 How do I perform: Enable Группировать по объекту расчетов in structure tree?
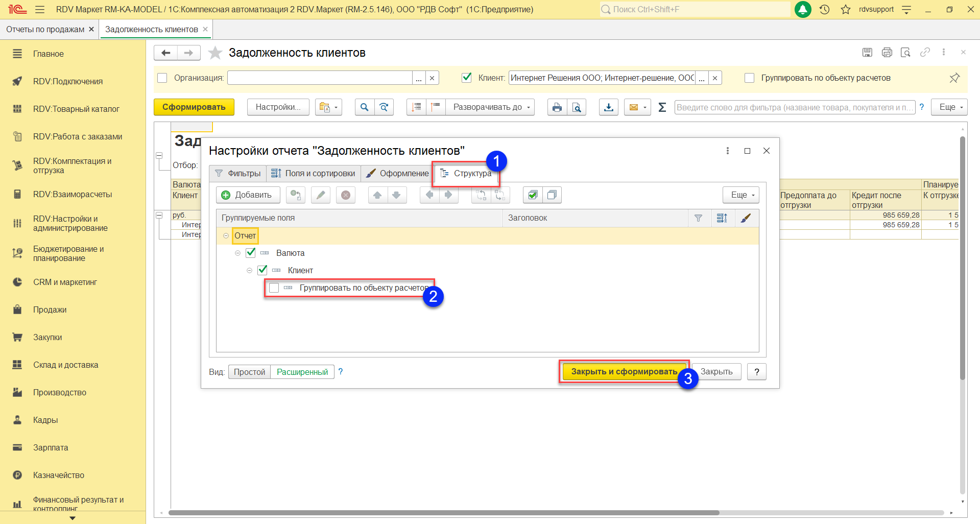tap(274, 288)
